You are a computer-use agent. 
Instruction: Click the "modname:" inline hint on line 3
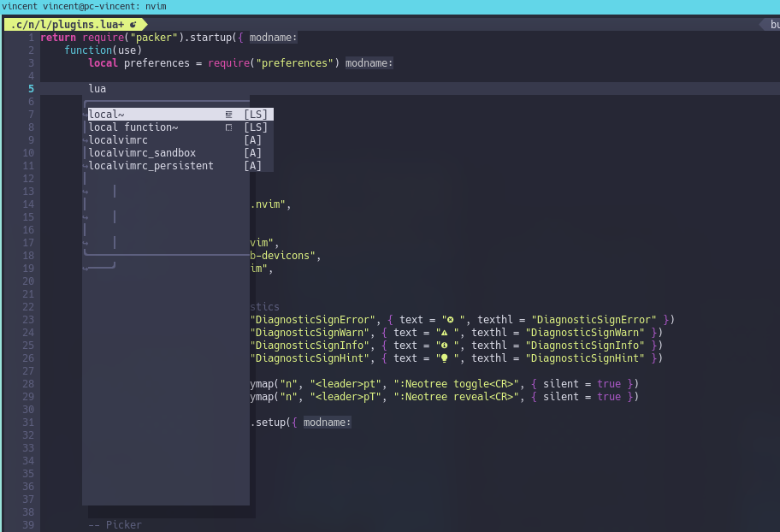coord(369,62)
